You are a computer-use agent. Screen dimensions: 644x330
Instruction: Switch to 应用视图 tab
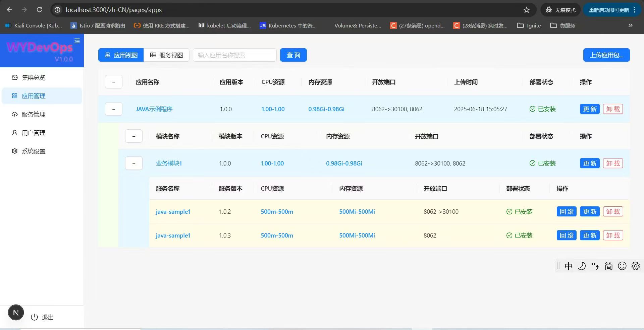click(x=121, y=55)
